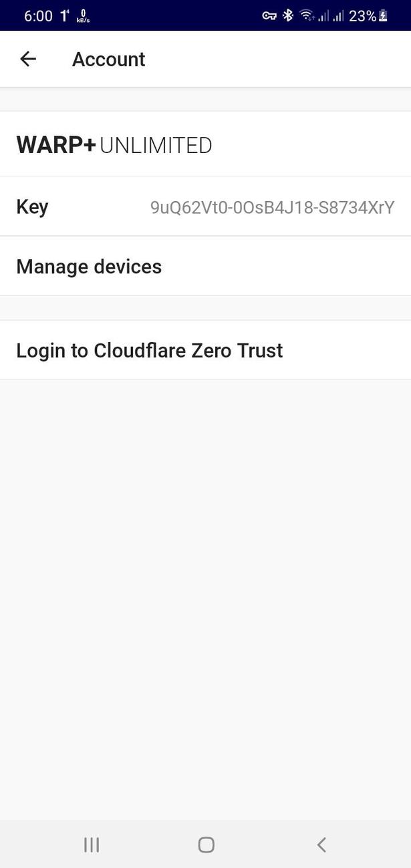
Task: Open Manage devices
Action: (x=89, y=266)
